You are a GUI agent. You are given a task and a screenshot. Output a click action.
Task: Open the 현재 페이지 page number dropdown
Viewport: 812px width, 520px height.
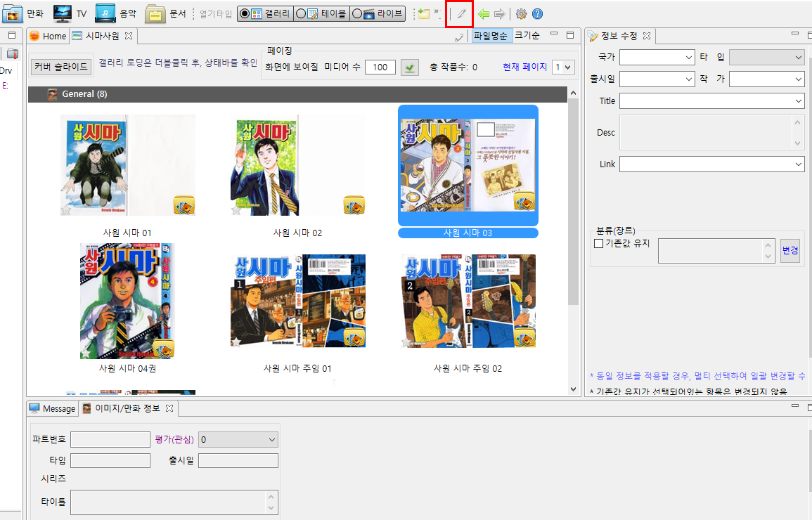563,67
